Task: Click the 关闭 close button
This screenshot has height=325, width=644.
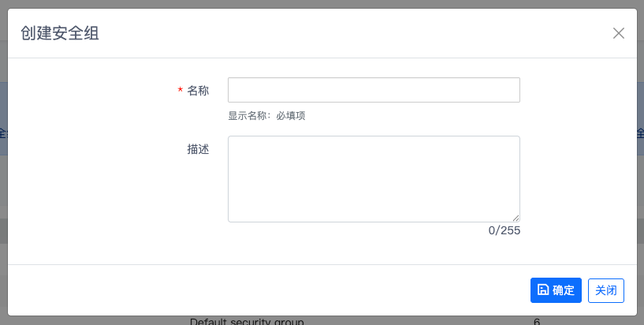Action: click(605, 290)
